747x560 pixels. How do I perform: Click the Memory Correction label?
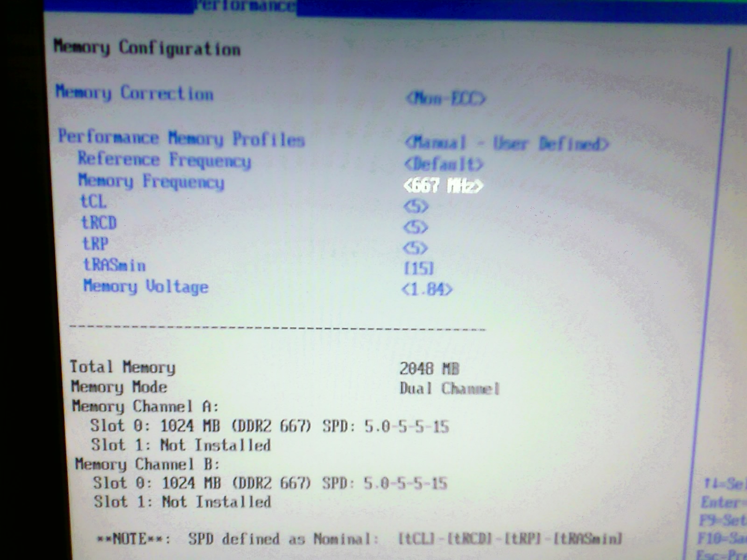point(134,93)
